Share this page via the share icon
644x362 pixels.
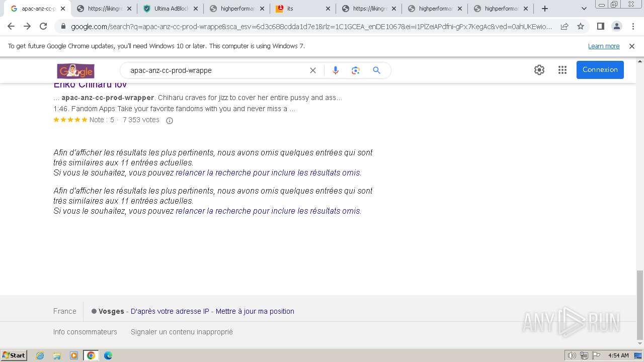point(565,27)
